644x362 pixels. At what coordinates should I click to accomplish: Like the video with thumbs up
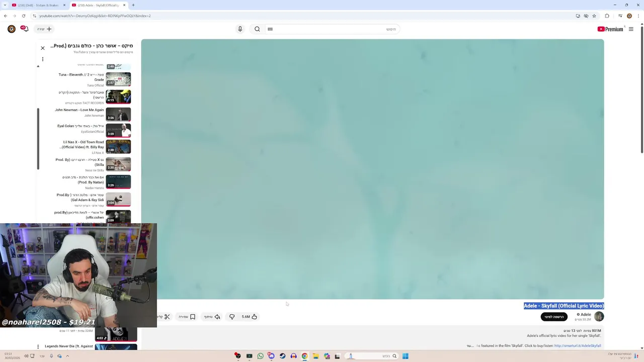[x=250, y=317]
